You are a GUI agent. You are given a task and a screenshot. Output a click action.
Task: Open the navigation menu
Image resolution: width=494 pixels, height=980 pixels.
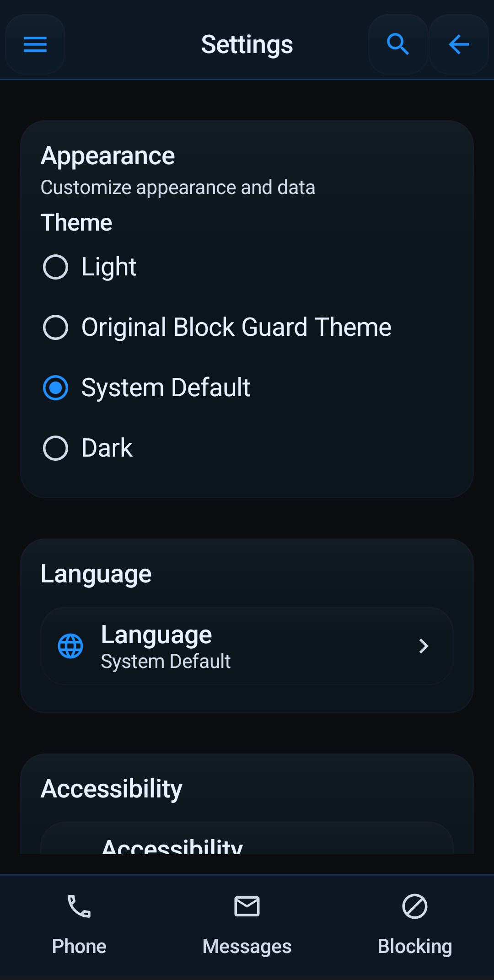[x=35, y=44]
